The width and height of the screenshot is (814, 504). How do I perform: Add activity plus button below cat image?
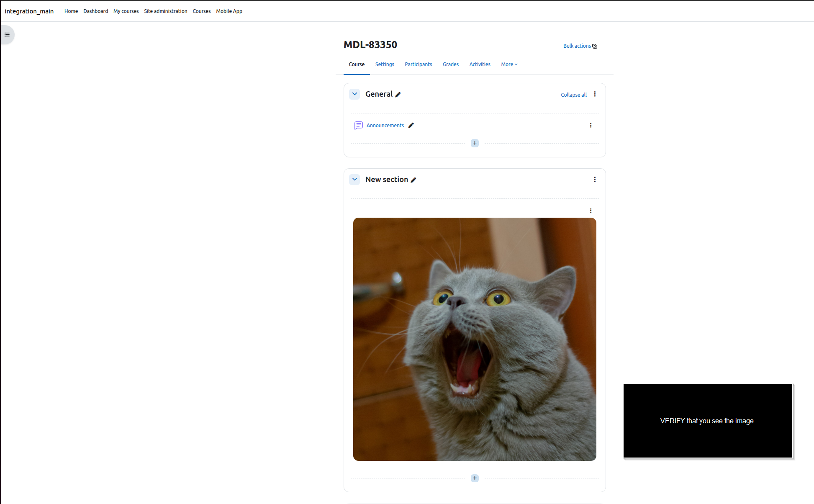(475, 478)
